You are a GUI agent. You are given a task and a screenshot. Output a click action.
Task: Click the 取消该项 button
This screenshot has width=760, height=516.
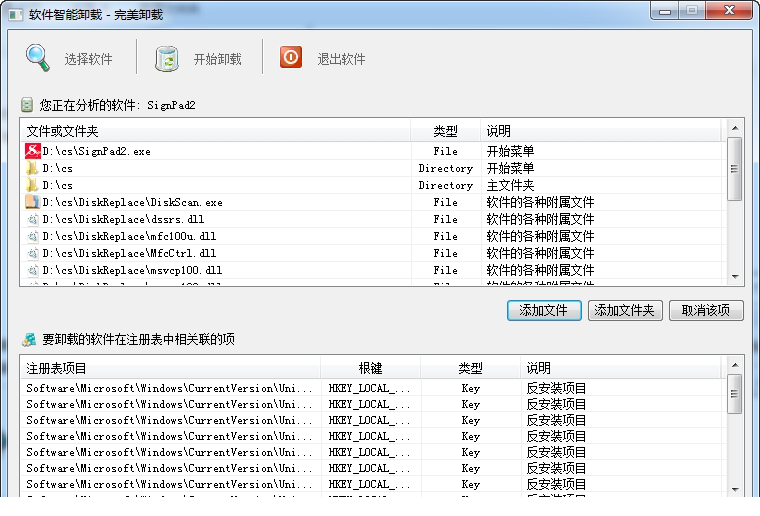point(706,311)
